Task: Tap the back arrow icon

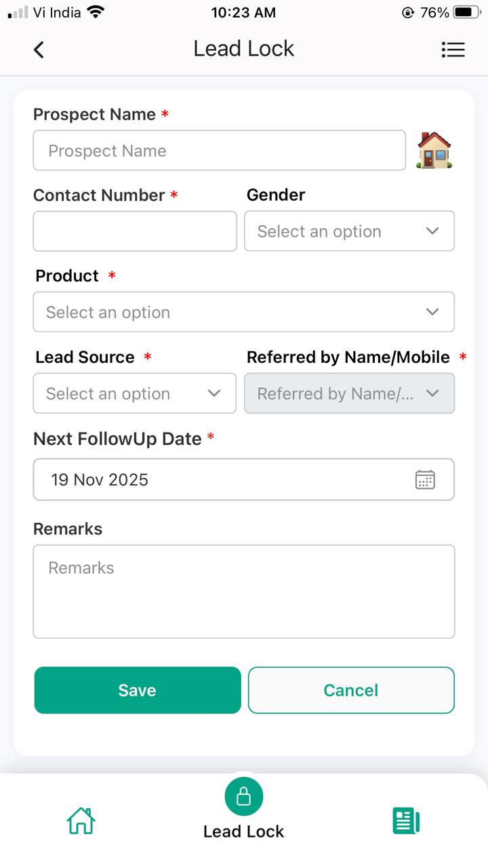Action: pyautogui.click(x=39, y=50)
